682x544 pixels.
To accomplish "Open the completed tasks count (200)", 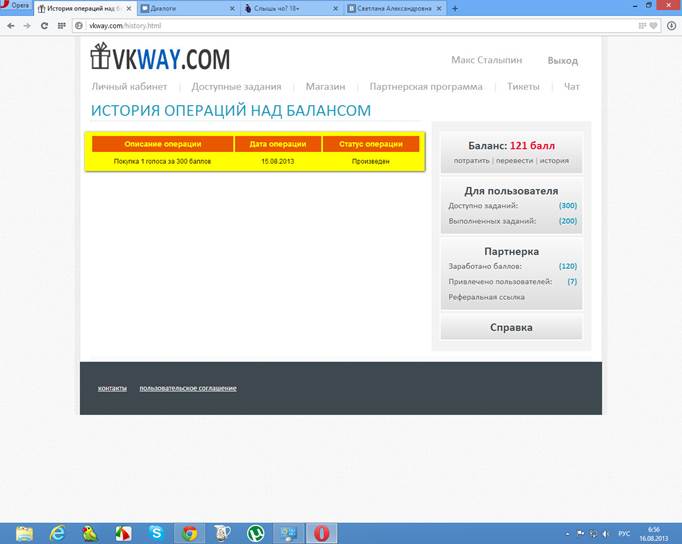I will [x=568, y=221].
